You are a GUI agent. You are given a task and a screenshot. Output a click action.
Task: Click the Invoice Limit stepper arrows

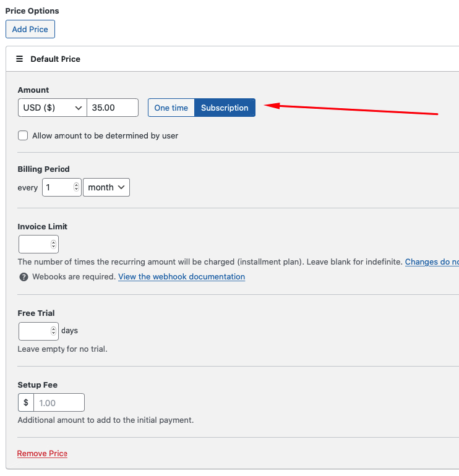click(x=54, y=244)
